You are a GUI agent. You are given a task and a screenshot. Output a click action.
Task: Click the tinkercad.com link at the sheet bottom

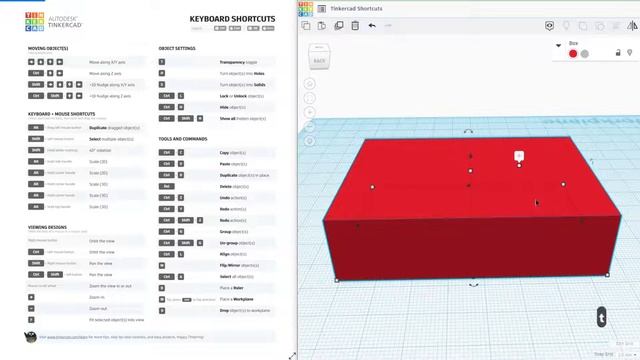(67, 338)
